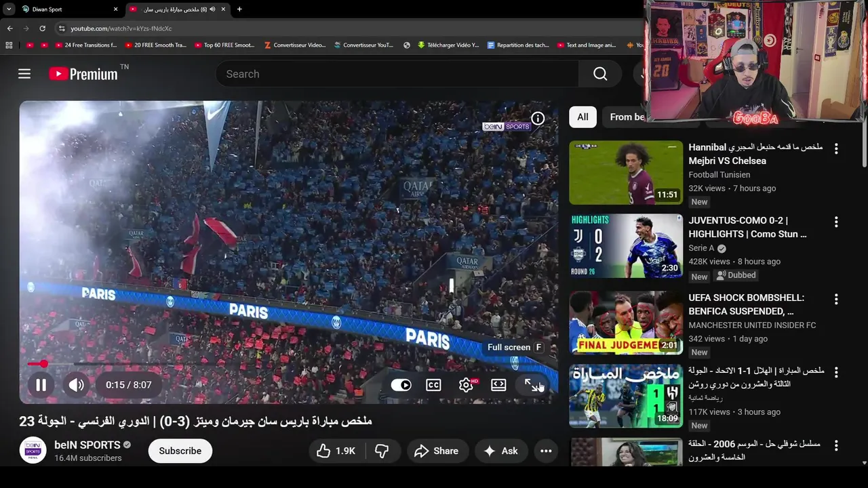
Task: Open options for Hannibal Mejbri video
Action: 836,148
